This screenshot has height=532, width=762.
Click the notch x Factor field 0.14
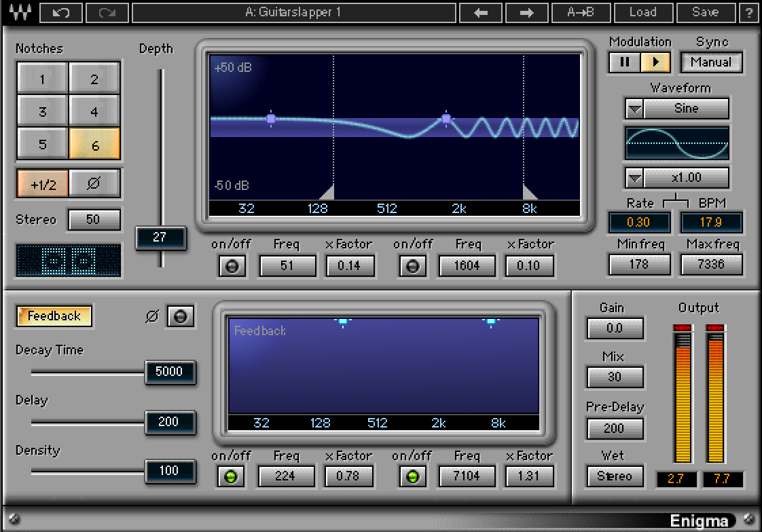[x=349, y=266]
